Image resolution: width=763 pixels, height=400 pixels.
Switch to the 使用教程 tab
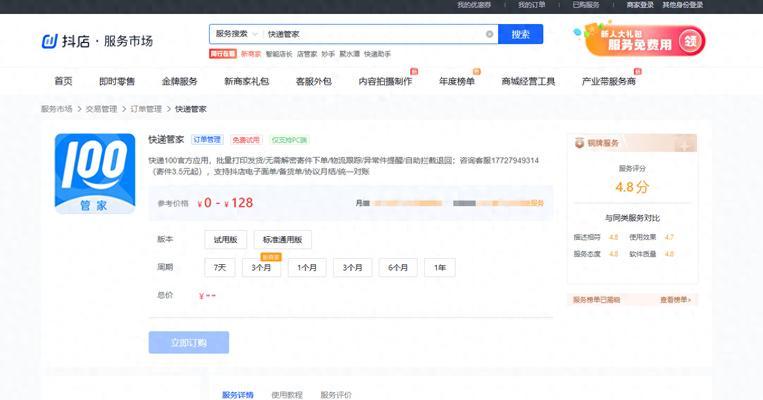pos(287,395)
